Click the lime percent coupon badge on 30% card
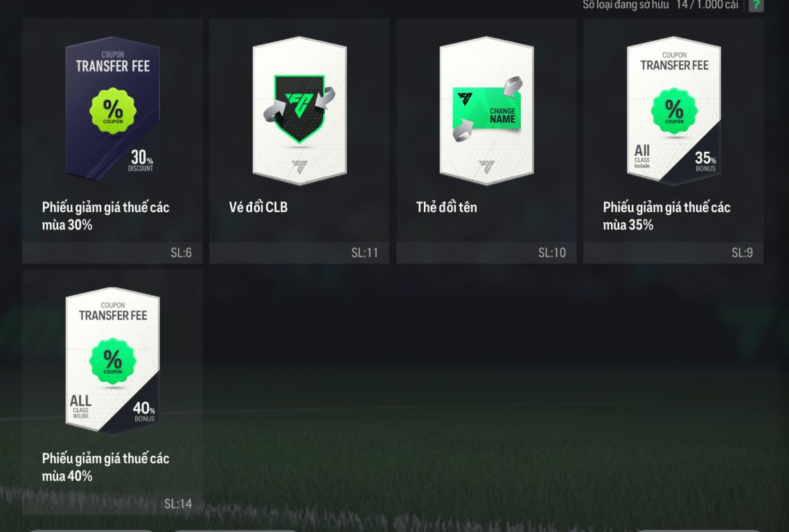 point(113,112)
